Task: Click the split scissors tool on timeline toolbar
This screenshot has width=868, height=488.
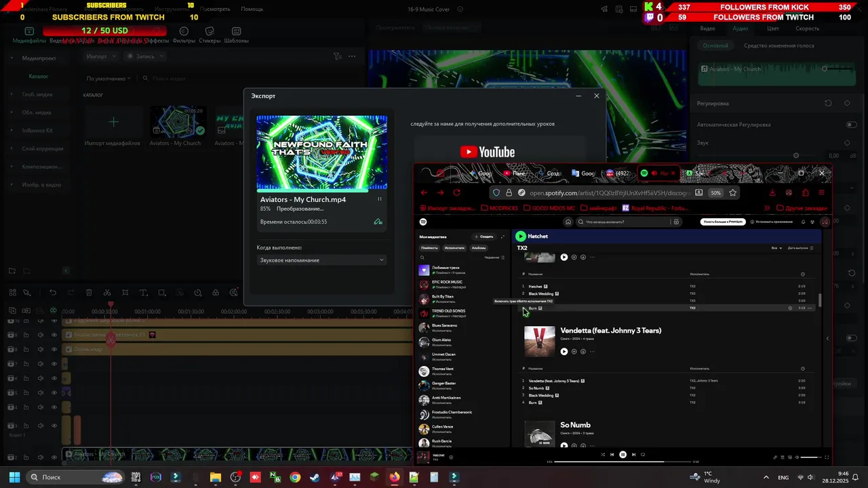Action: pos(108,293)
